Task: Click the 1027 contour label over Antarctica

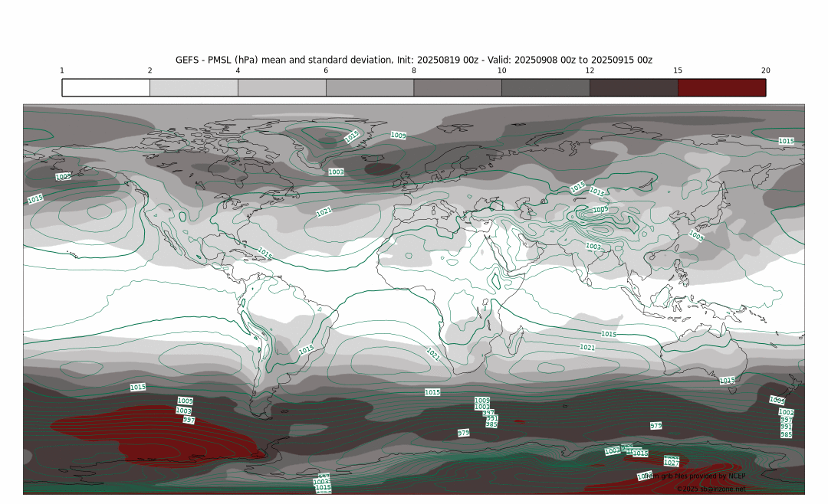Action: (x=671, y=463)
